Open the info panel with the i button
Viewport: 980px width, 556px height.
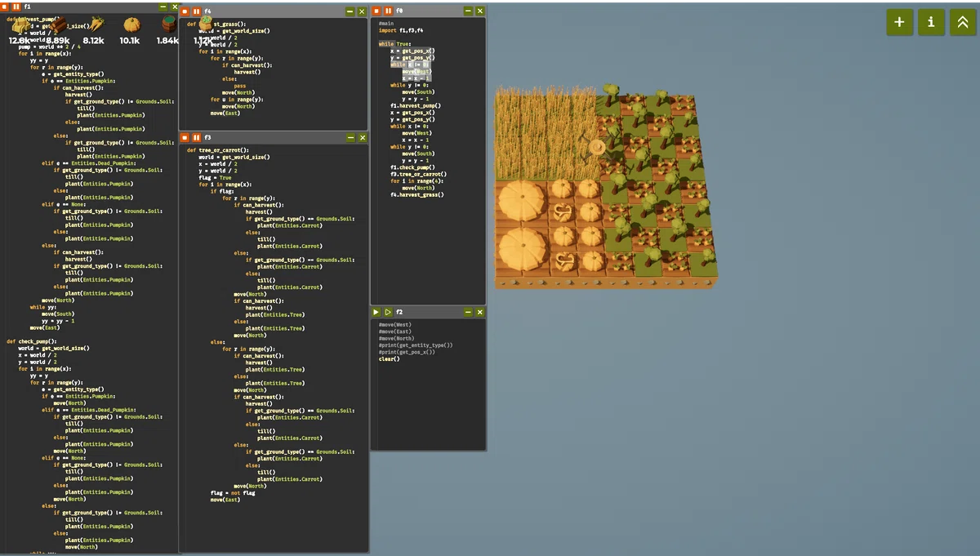(x=931, y=22)
